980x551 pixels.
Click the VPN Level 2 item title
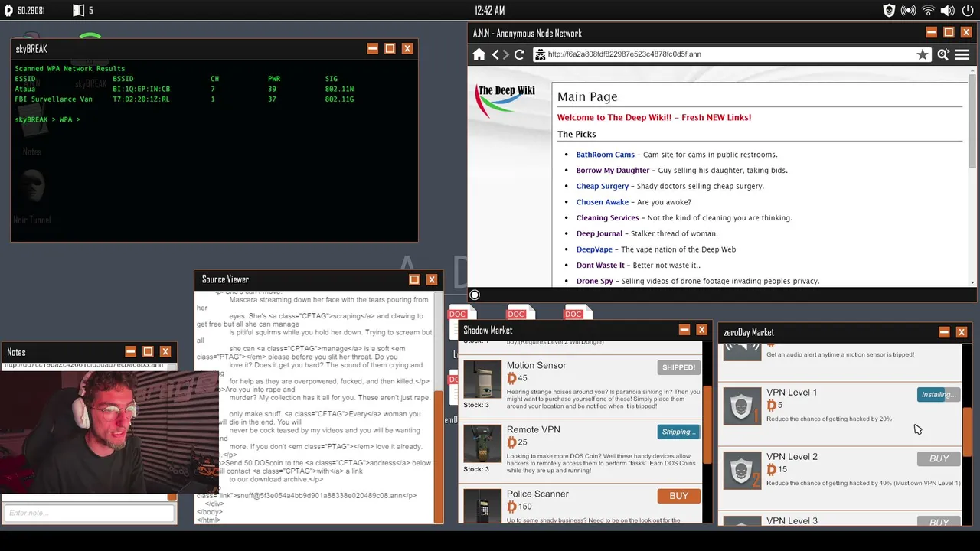point(792,457)
